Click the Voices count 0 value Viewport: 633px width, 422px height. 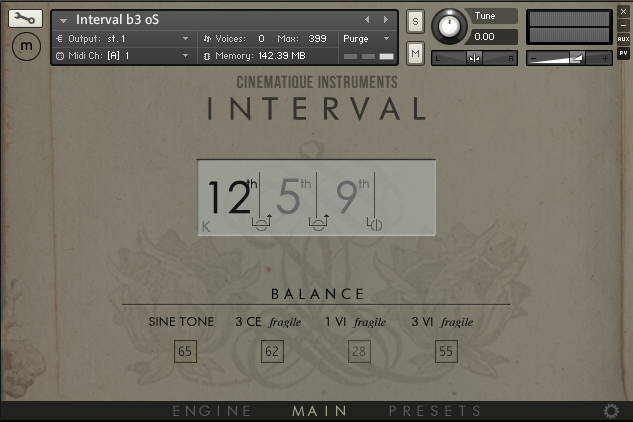pos(261,39)
